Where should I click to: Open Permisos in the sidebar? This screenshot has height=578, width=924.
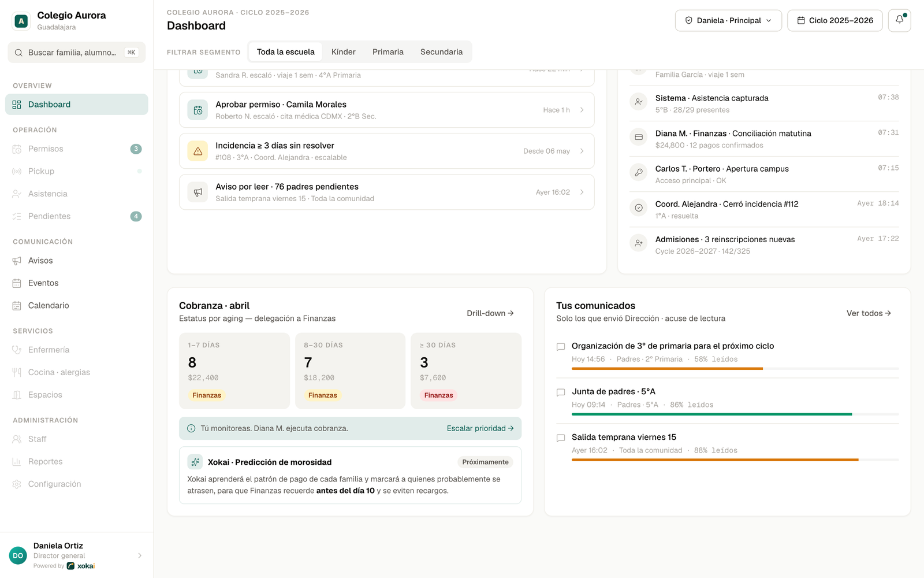pos(77,149)
